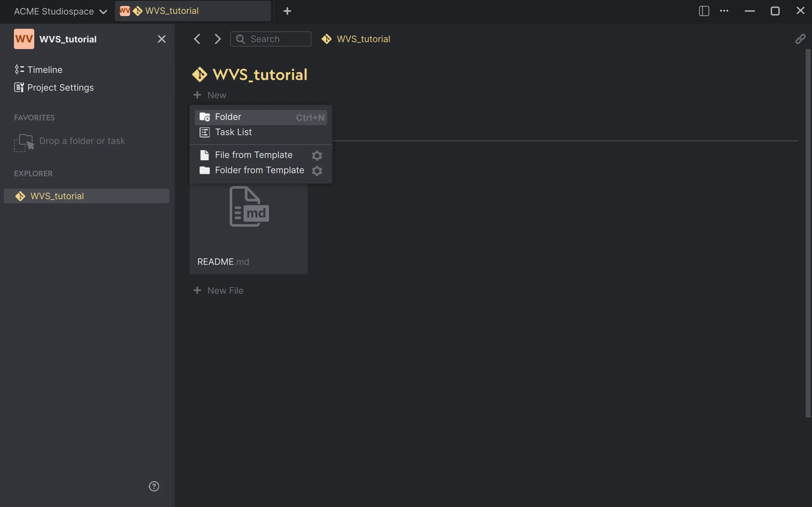Click the New File button
Viewport: 812px width, 507px height.
point(219,290)
